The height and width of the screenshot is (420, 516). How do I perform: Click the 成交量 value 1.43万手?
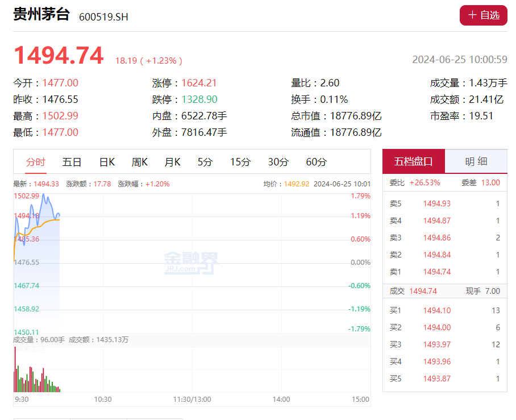[488, 83]
